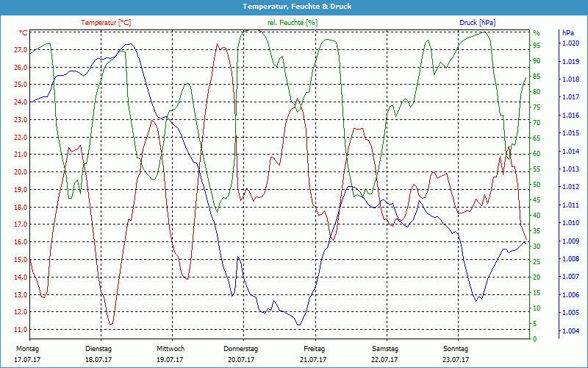This screenshot has height=368, width=588.
Task: Click the '90' humidity axis value
Action: 537,61
